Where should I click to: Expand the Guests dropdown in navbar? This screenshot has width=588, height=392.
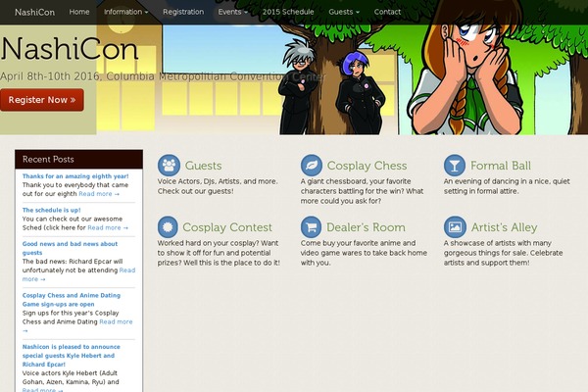344,12
